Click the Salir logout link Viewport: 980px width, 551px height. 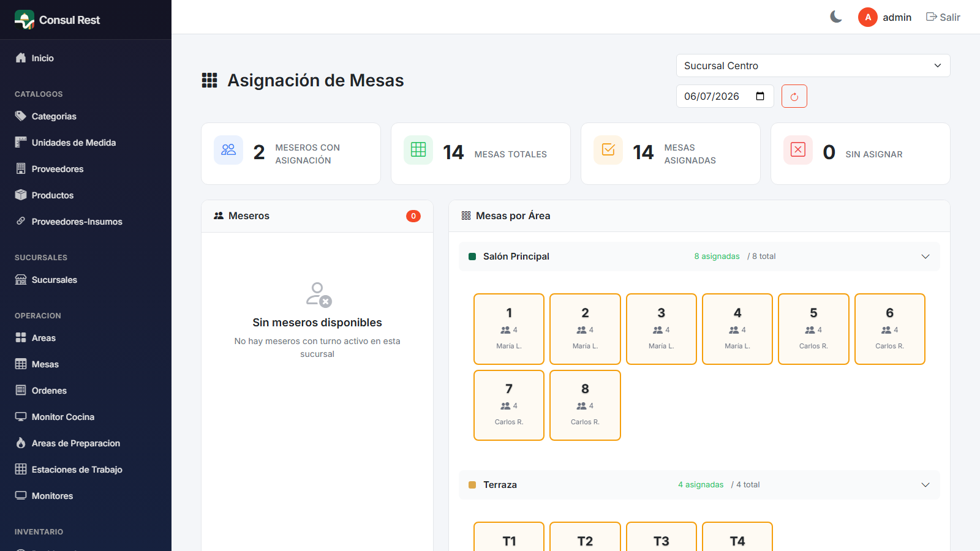tap(943, 17)
